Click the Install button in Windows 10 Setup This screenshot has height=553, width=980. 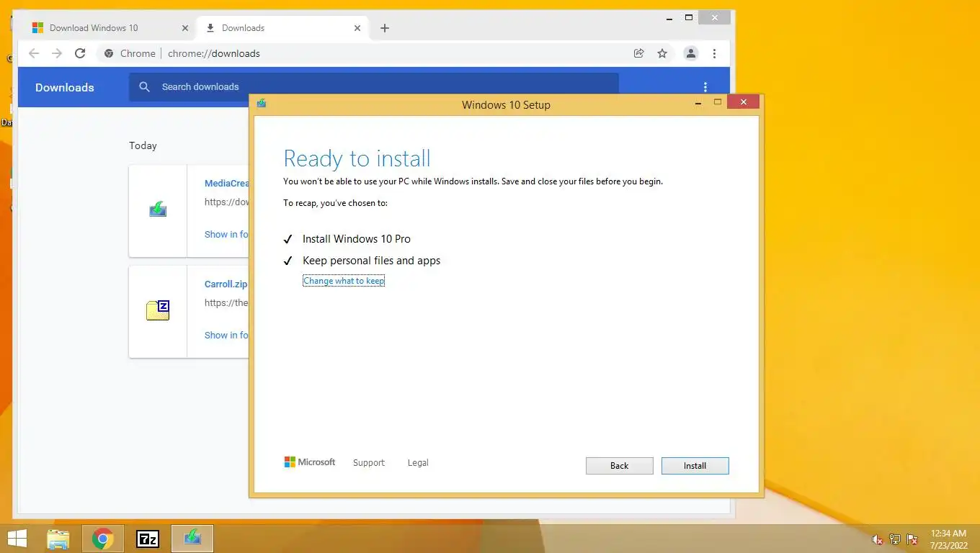point(695,466)
